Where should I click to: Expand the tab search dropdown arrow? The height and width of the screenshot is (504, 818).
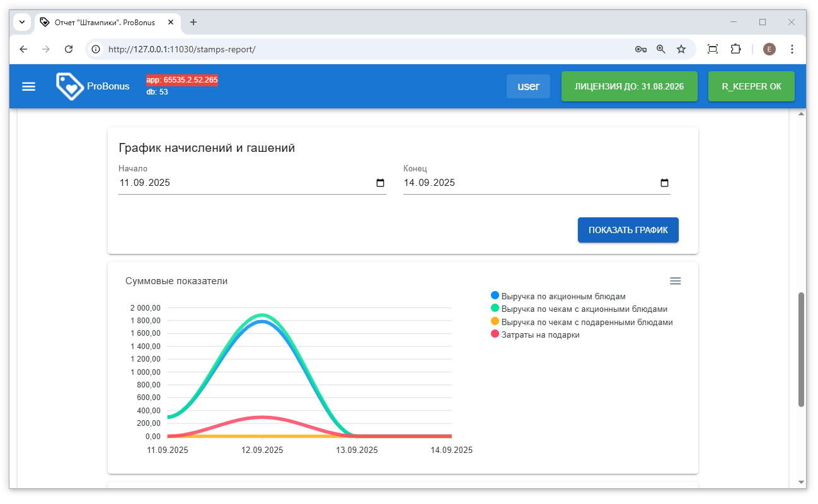point(22,22)
